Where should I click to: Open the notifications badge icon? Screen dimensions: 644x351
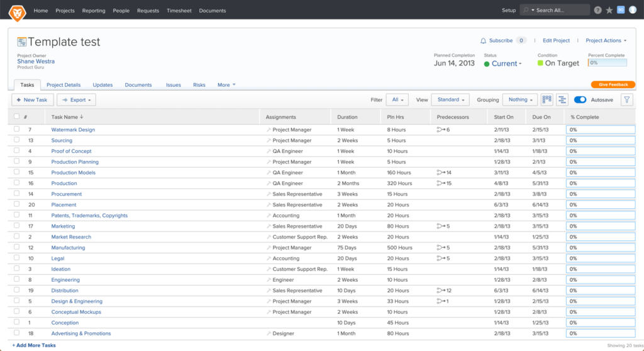click(621, 10)
